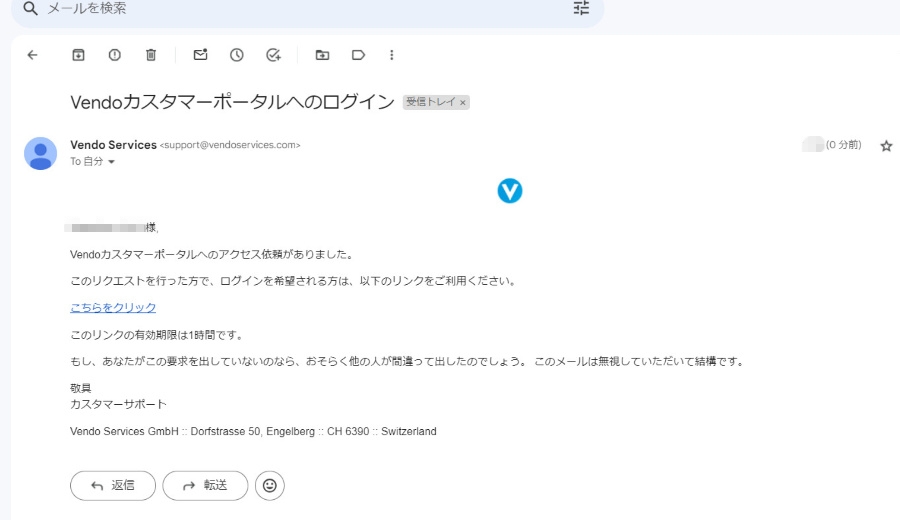Viewport: 900px width, 520px height.
Task: Mark the email as unread
Action: (x=200, y=55)
